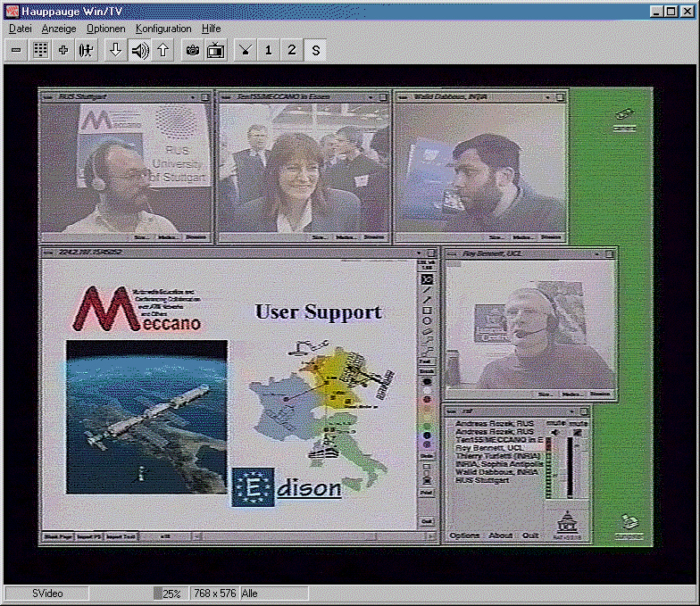Click the space station image on whiteboard
This screenshot has height=606, width=700.
146,417
